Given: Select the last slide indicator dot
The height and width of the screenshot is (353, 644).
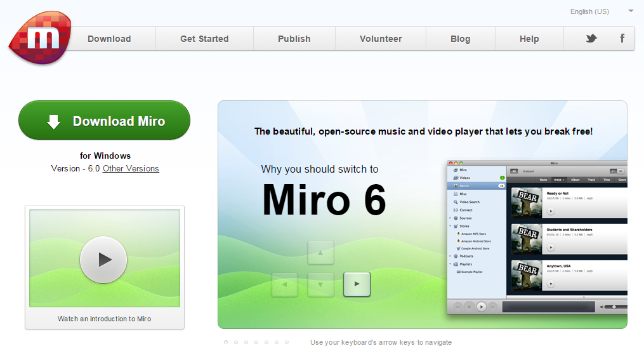Looking at the screenshot, I should [x=287, y=342].
